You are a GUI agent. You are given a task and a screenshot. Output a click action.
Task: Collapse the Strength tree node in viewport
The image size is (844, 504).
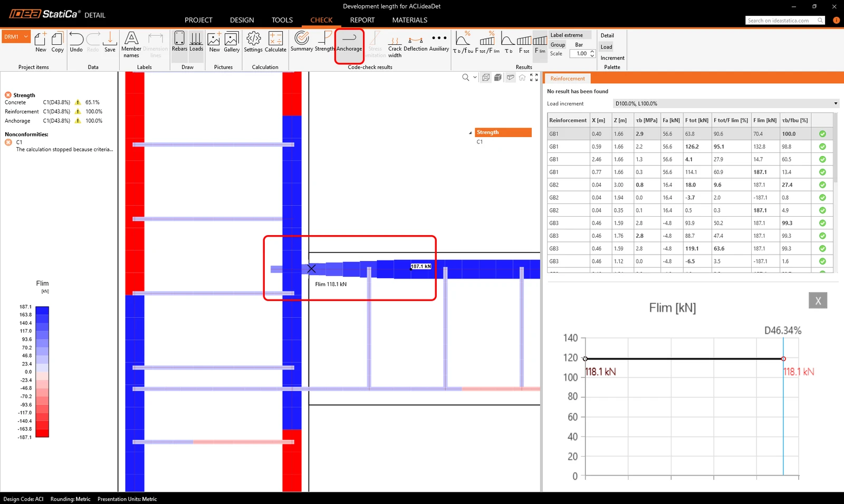(x=471, y=133)
